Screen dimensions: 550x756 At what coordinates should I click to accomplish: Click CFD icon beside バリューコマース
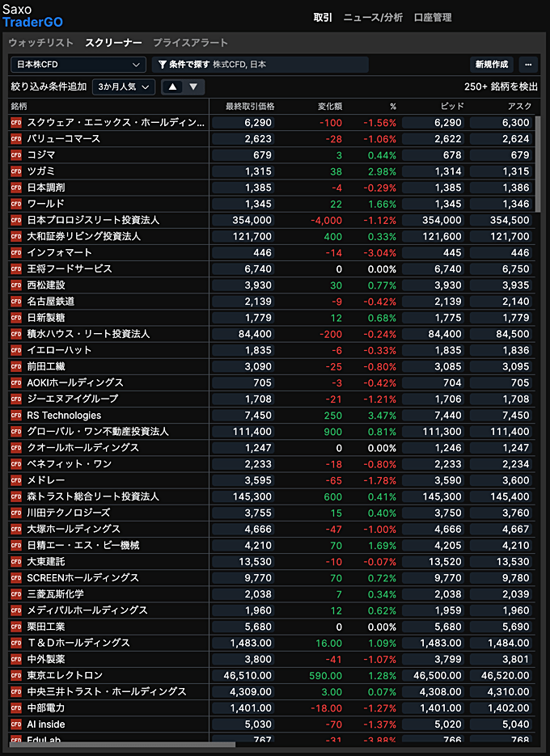coord(16,139)
